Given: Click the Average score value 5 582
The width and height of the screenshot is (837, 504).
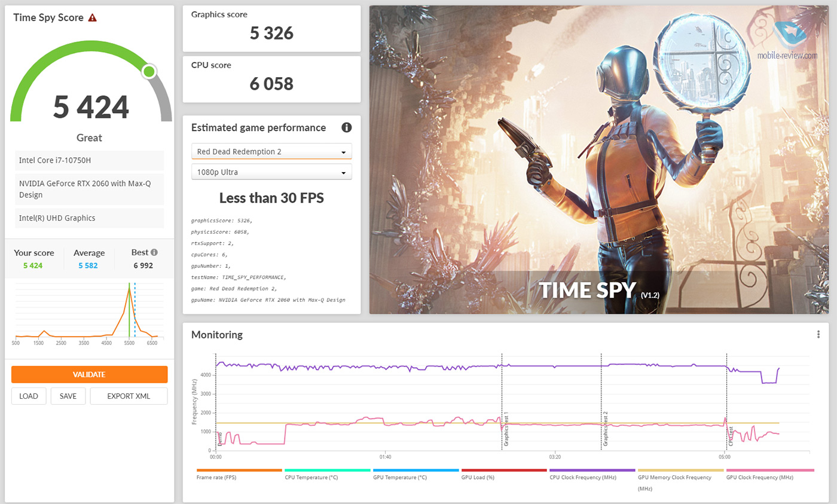Looking at the screenshot, I should (88, 265).
